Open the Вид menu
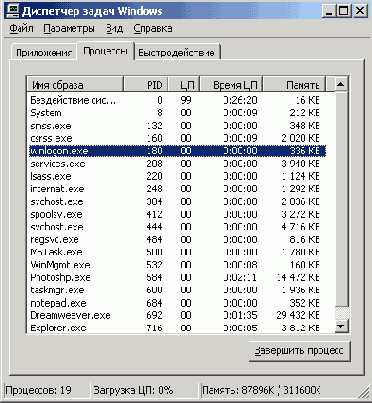The image size is (372, 403). pyautogui.click(x=115, y=29)
